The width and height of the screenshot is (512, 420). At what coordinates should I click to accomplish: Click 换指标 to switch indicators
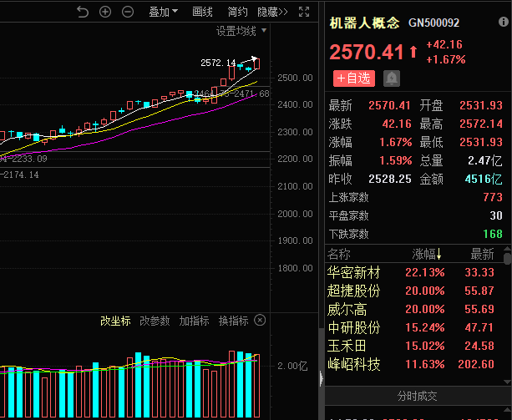pyautogui.click(x=233, y=321)
